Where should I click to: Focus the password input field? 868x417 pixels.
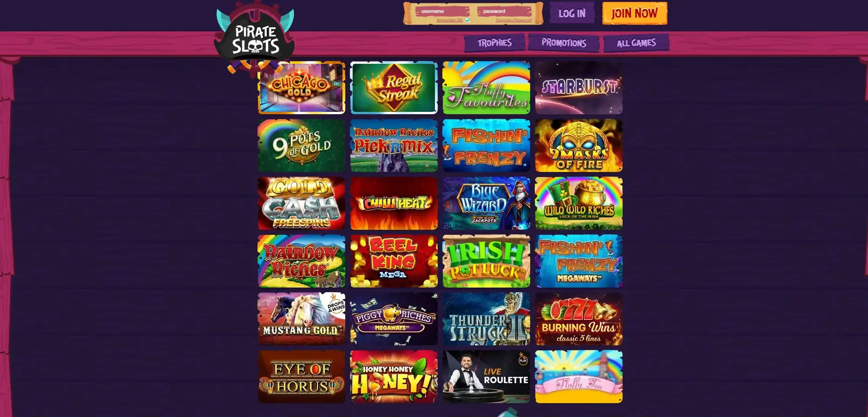click(504, 11)
